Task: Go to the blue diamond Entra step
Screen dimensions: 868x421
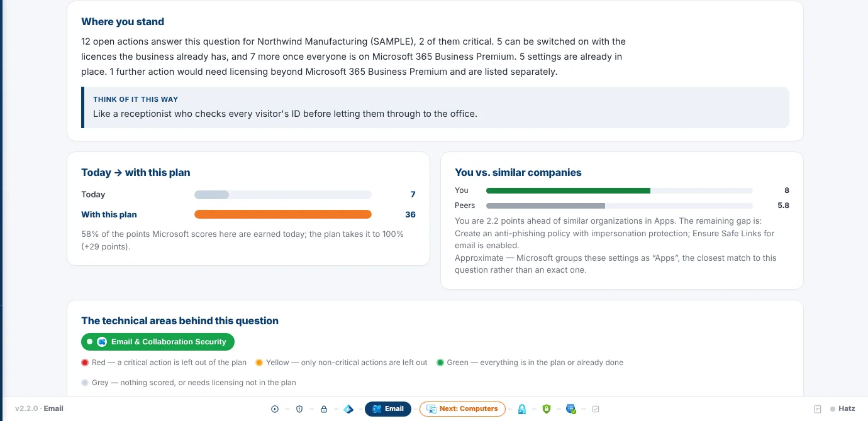Action: pyautogui.click(x=348, y=409)
